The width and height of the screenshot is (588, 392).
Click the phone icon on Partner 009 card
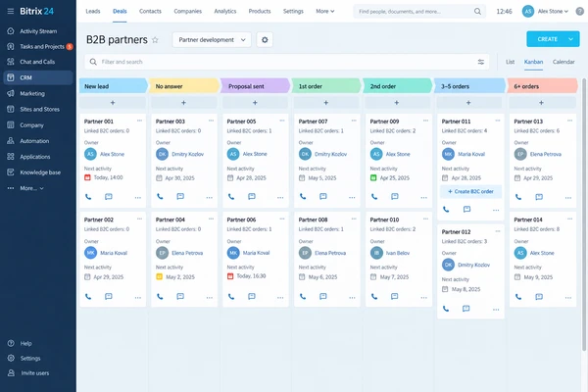pos(374,197)
